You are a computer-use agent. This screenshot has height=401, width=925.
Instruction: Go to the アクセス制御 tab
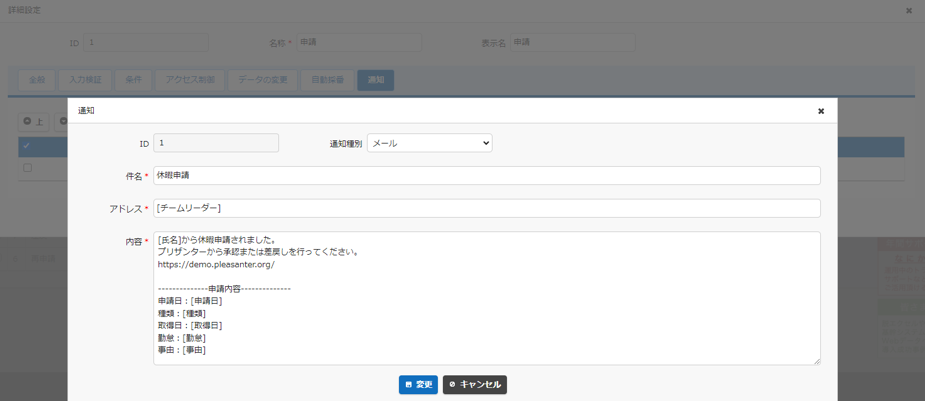click(189, 80)
